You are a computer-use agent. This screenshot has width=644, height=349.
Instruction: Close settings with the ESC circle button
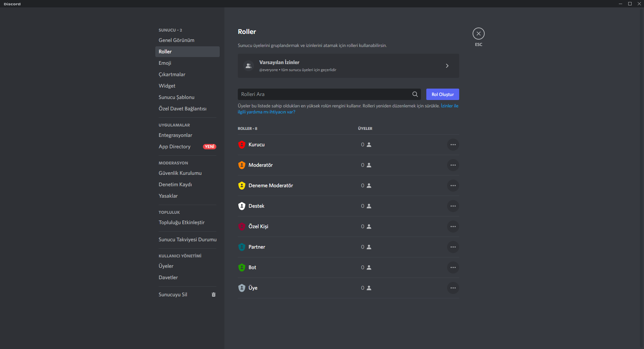tap(478, 34)
